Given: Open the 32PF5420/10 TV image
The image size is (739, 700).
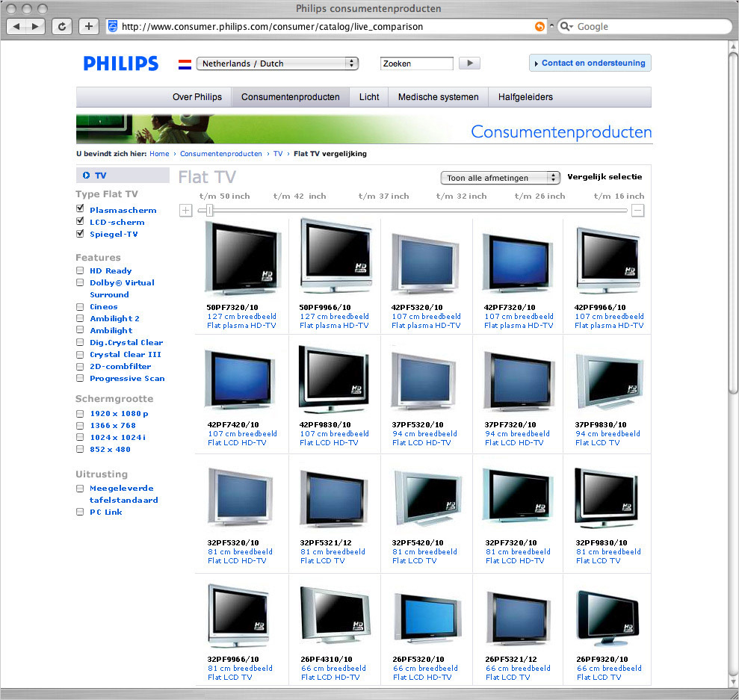Looking at the screenshot, I should point(427,498).
